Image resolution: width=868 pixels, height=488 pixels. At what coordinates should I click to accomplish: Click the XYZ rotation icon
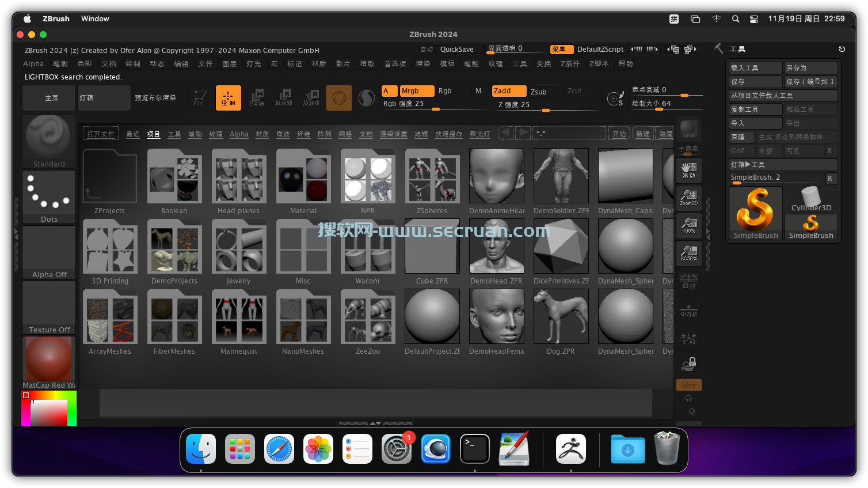689,385
